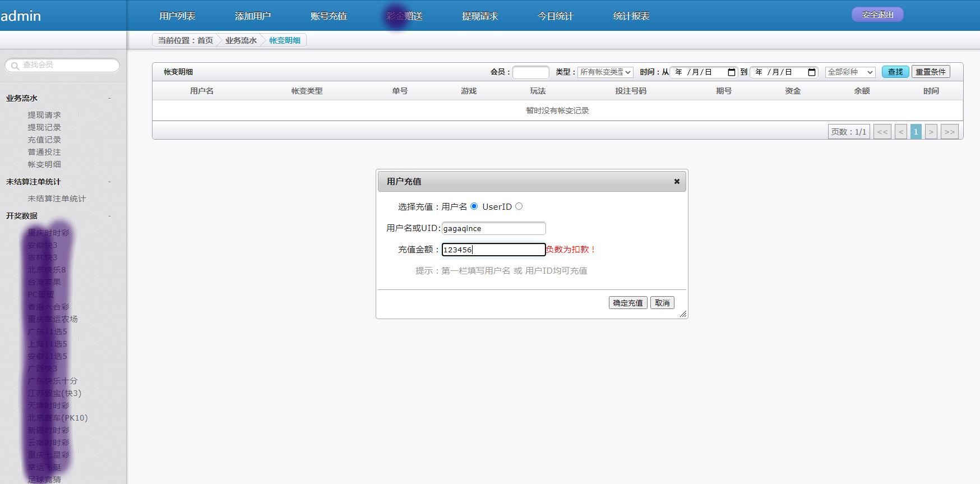Open 帐变明细 in the sidebar
This screenshot has width=980, height=484.
pos(44,164)
